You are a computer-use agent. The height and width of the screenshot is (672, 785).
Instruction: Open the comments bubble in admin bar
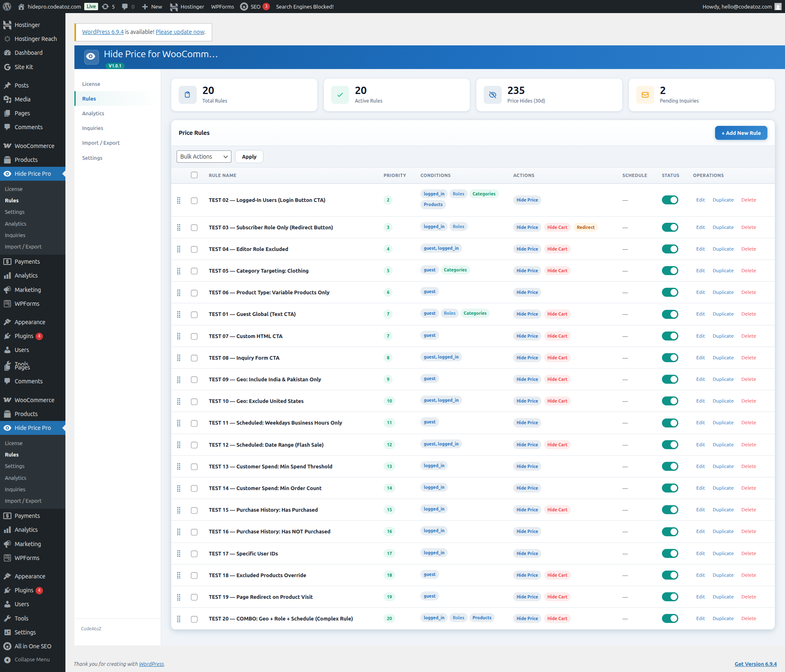(128, 7)
